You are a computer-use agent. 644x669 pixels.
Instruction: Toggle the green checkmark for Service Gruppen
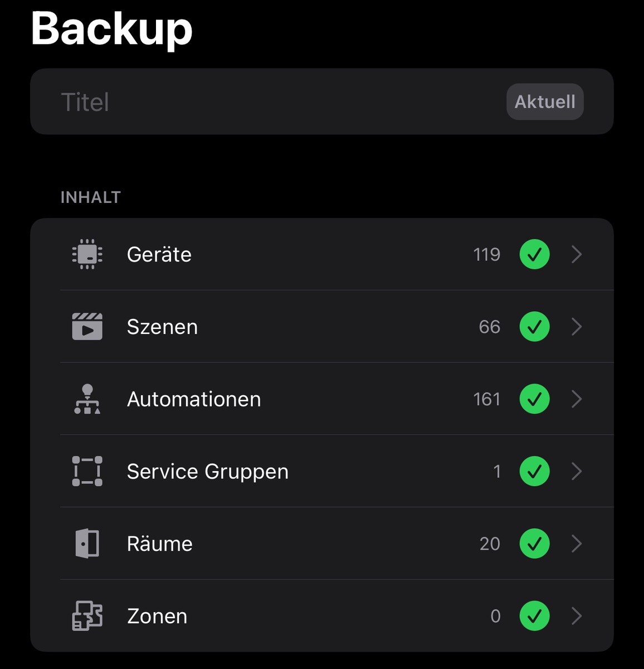[535, 472]
